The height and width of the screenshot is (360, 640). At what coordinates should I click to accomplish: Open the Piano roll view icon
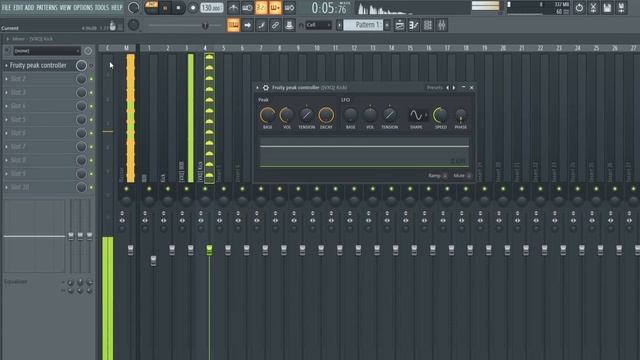click(413, 25)
